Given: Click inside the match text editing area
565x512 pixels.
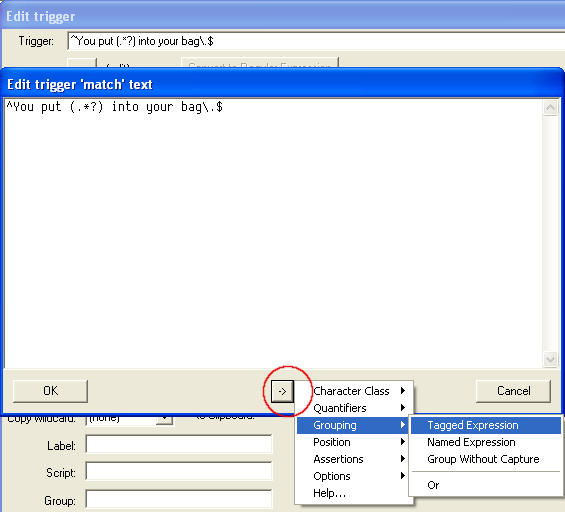Looking at the screenshot, I should [273, 233].
